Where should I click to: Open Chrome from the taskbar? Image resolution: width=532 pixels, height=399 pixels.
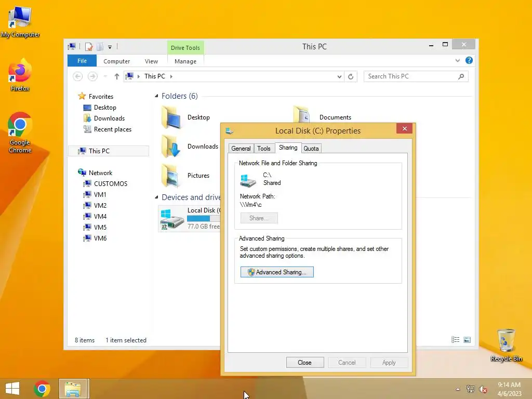pos(42,389)
